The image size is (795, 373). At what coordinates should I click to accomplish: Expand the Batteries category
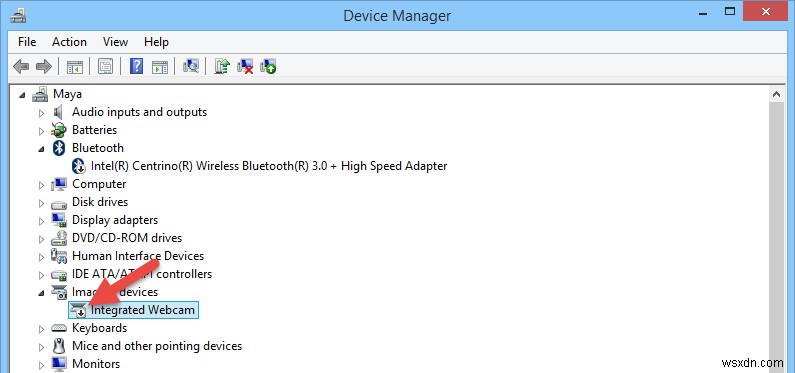point(41,131)
